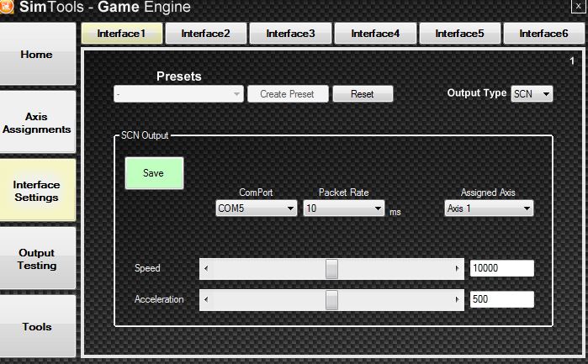588x364 pixels.
Task: Click the Presets heading text
Action: click(x=179, y=76)
